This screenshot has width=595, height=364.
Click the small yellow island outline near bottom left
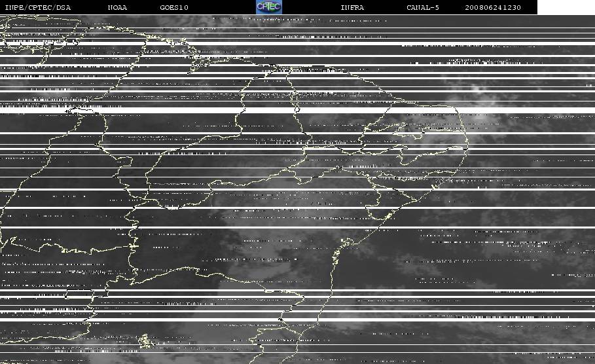[146, 340]
